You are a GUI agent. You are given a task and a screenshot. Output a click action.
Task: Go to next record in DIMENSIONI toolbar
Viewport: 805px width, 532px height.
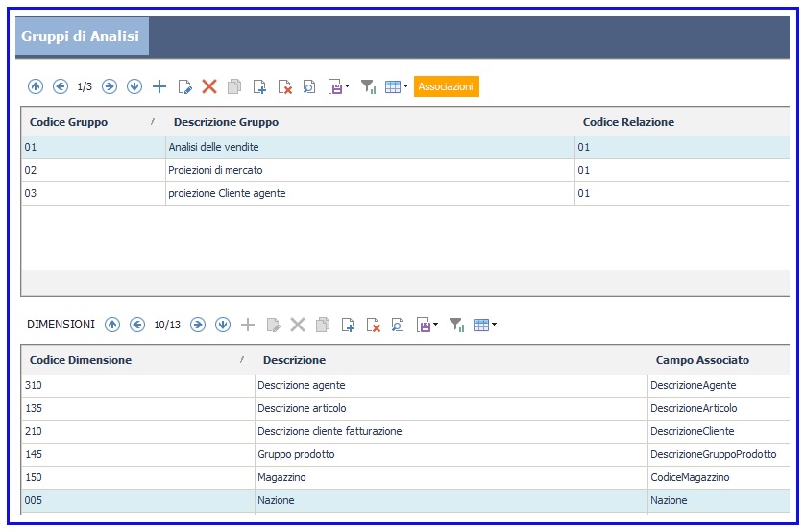[198, 325]
